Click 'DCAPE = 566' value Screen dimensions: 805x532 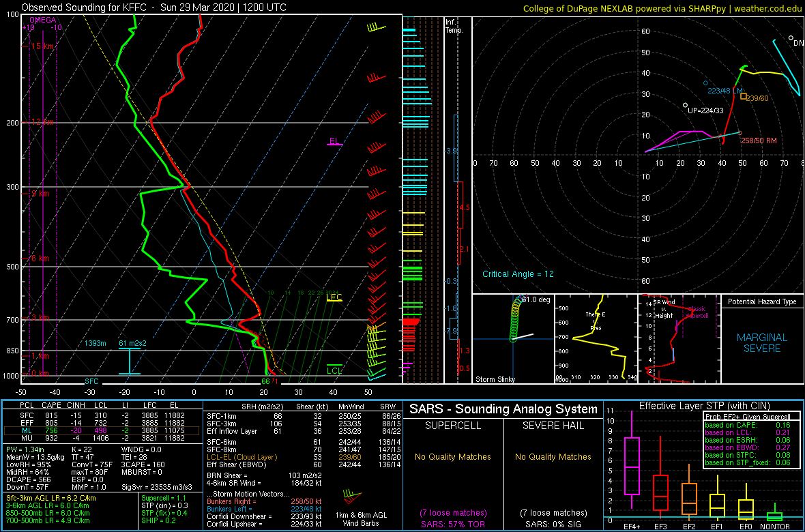(x=28, y=479)
